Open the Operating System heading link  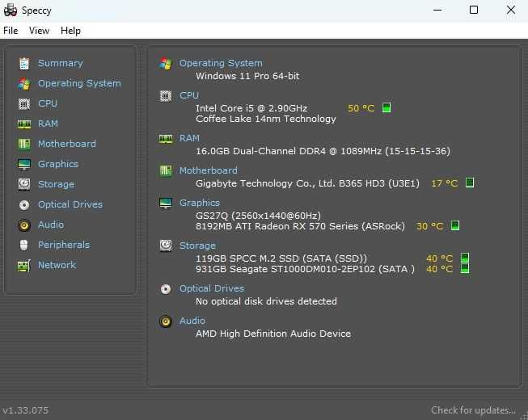221,63
